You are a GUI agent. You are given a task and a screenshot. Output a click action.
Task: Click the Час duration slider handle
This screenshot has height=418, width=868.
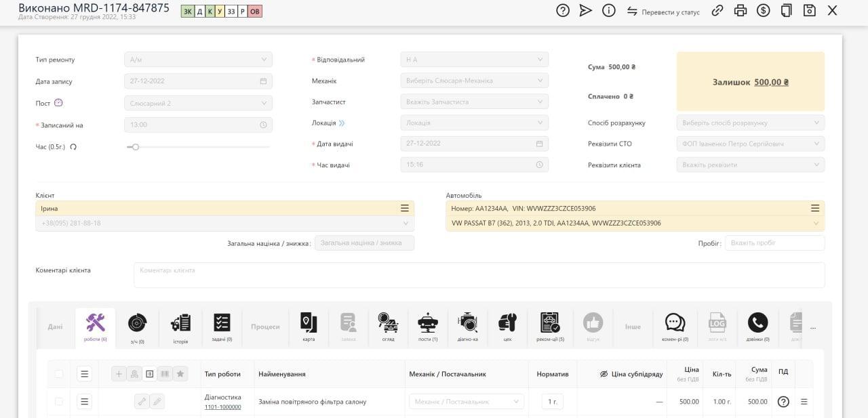(136, 147)
